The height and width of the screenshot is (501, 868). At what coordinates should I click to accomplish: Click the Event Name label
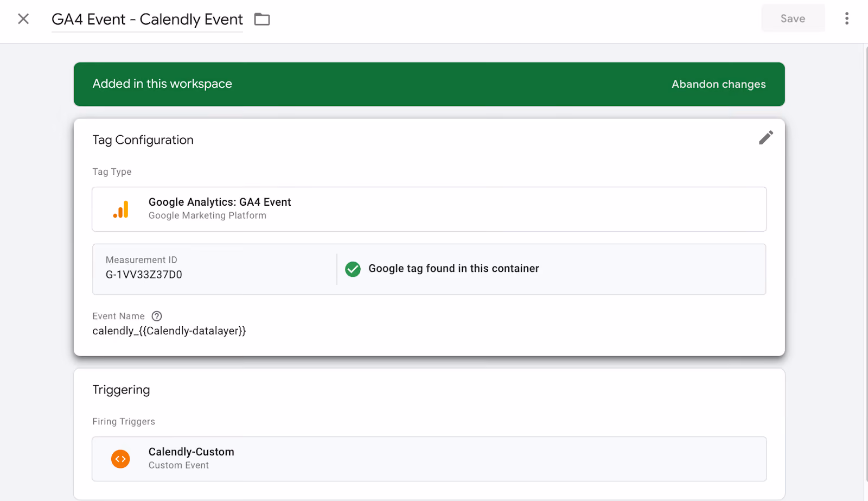tap(118, 316)
